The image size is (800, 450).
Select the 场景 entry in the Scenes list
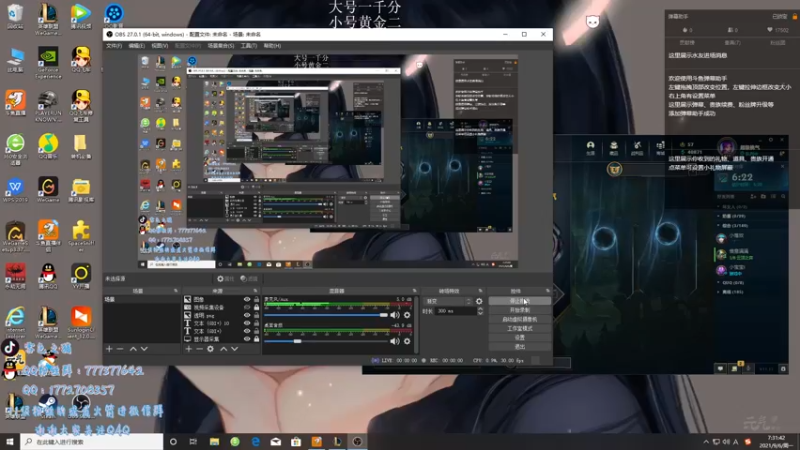click(x=141, y=299)
